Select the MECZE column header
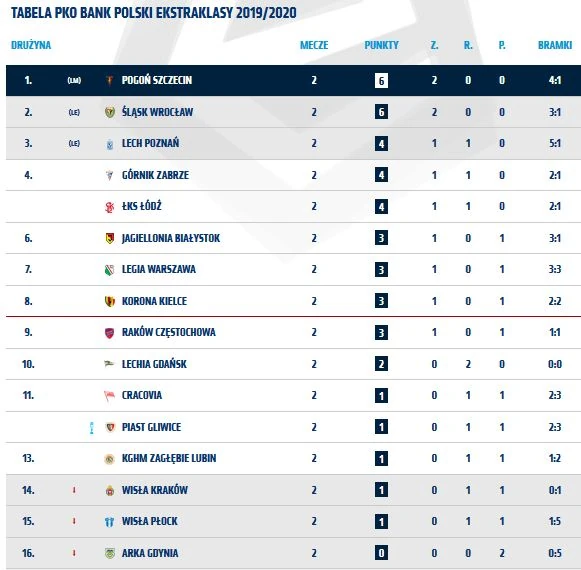This screenshot has width=581, height=570. pos(314,45)
